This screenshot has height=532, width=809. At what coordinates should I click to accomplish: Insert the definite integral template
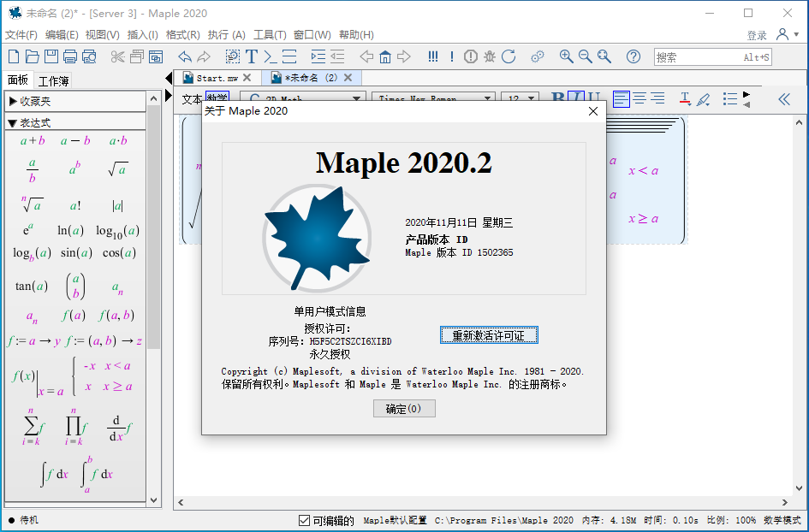97,474
